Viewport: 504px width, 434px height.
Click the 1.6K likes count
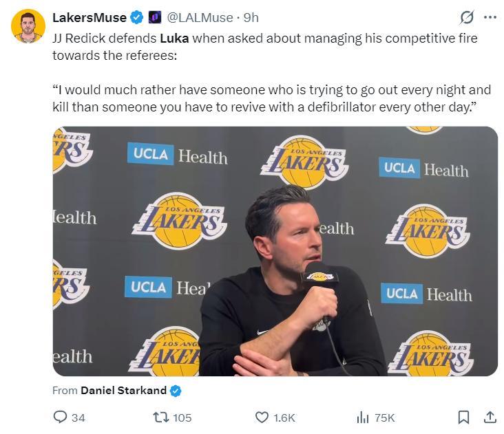point(284,417)
